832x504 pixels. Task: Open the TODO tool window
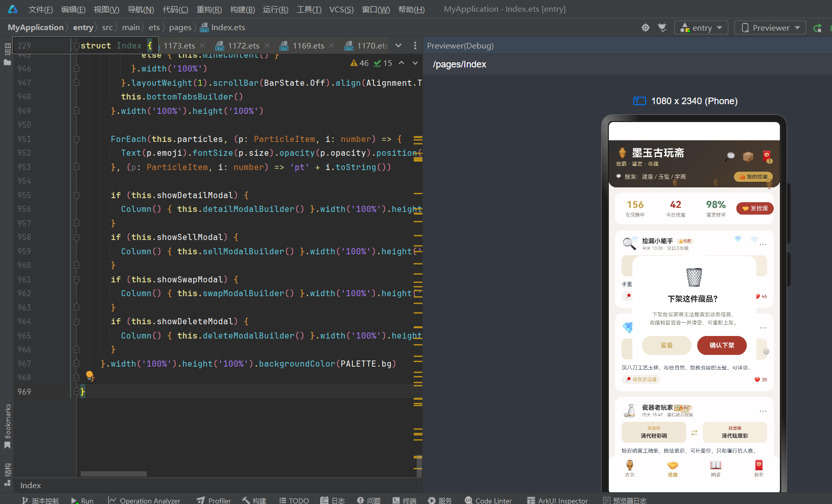(294, 500)
